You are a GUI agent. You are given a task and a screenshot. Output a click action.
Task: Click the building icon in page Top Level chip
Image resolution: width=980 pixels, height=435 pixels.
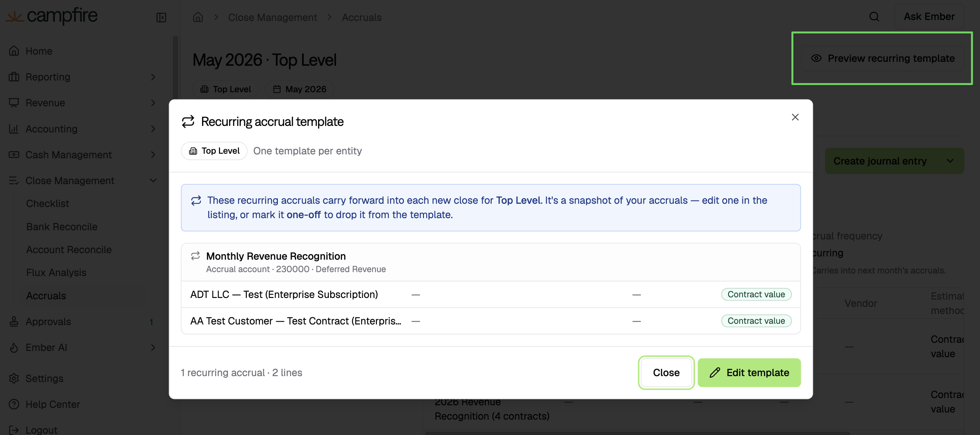click(204, 89)
